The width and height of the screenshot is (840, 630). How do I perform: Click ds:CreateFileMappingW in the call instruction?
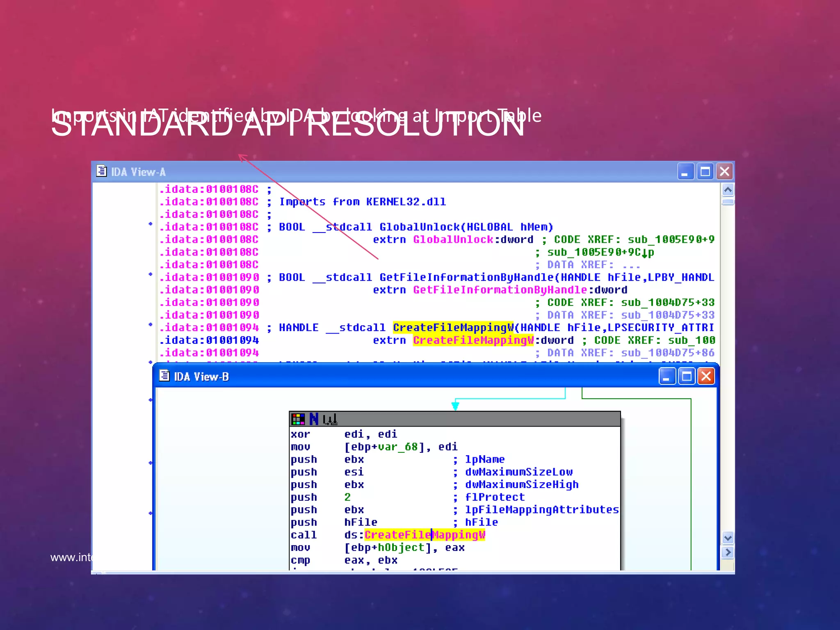pyautogui.click(x=415, y=535)
